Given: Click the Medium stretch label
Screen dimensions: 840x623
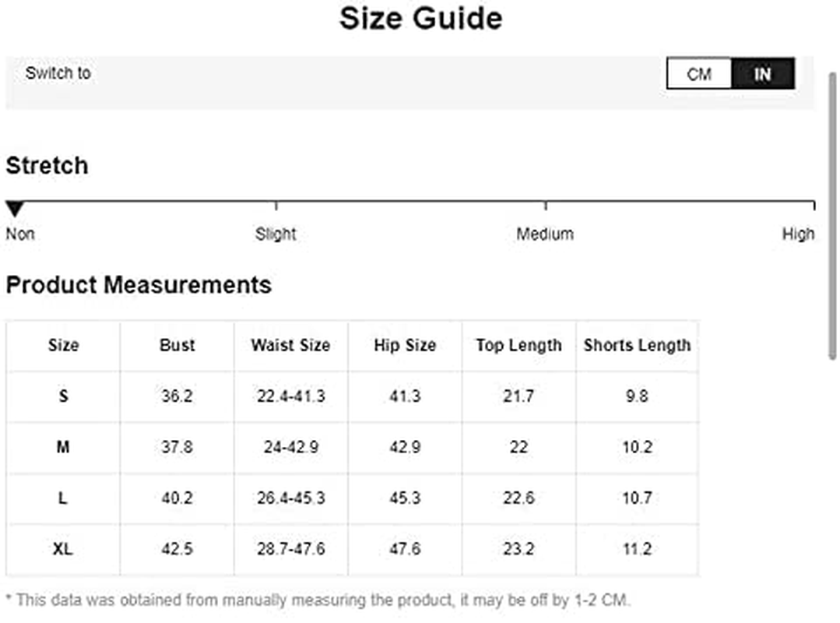Looking at the screenshot, I should point(545,234).
